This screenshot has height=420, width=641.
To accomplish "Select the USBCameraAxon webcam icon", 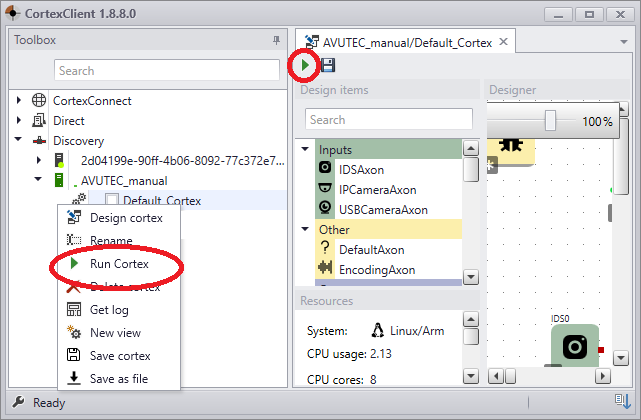I will 325,207.
